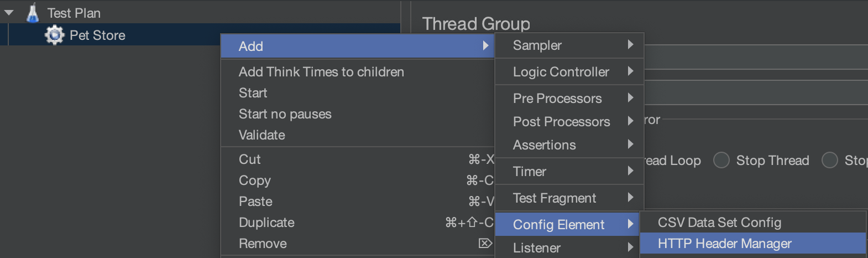Viewport: 868px width, 258px height.
Task: Open the Pre Processors submenu
Action: (569, 99)
